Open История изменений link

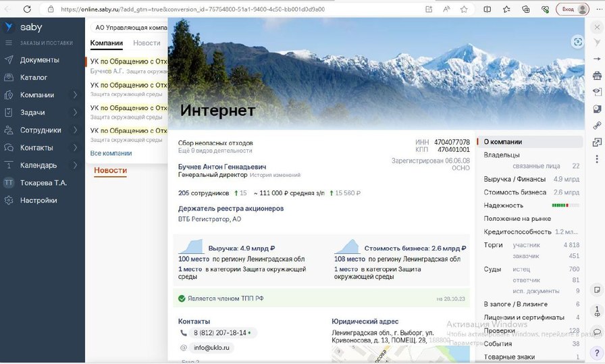point(275,175)
